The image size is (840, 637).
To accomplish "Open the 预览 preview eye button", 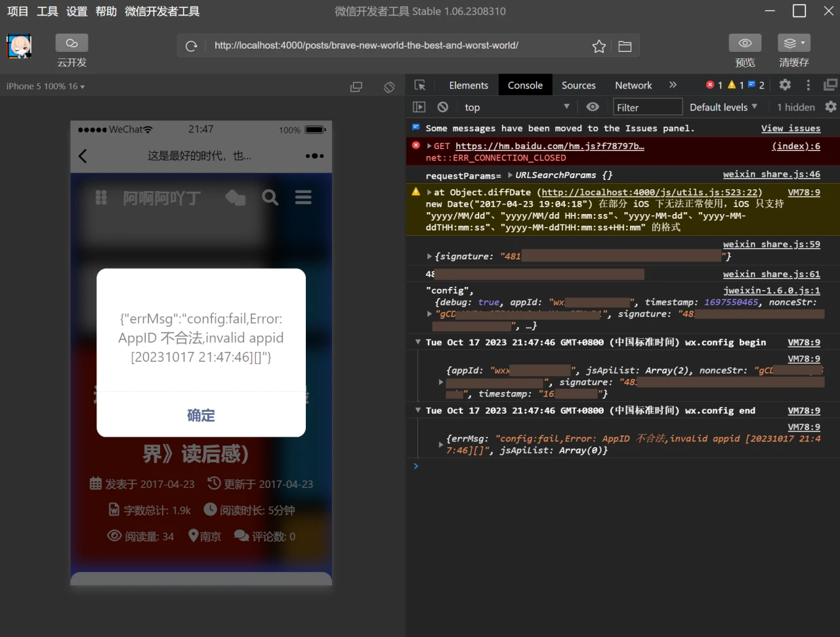I will 745,43.
